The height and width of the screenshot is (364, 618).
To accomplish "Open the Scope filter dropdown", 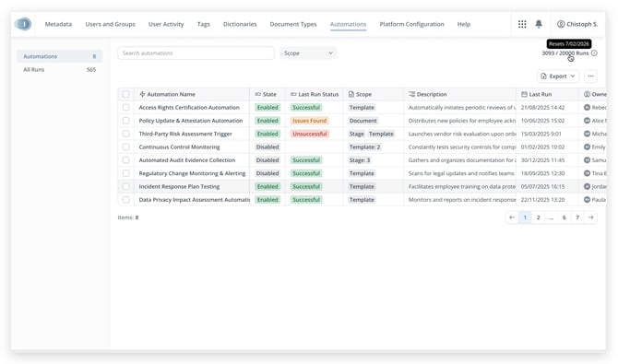I will (308, 53).
